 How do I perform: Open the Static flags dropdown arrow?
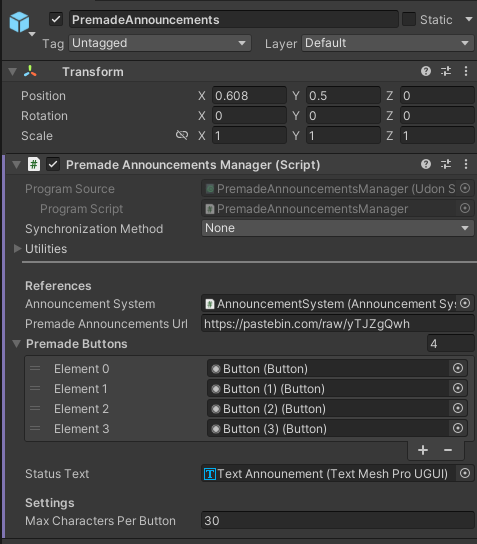469,19
